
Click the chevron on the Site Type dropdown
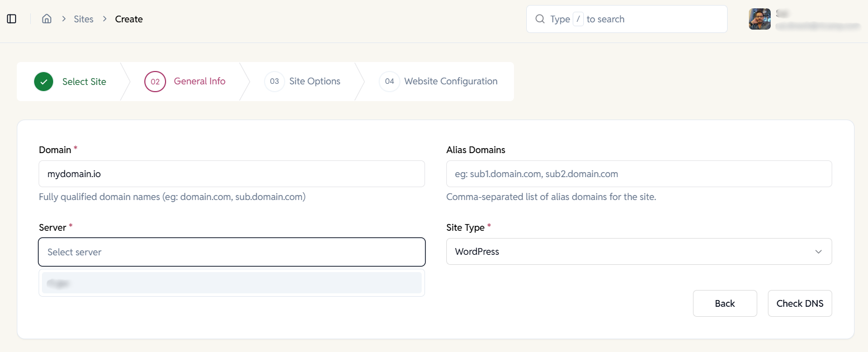[x=818, y=251]
